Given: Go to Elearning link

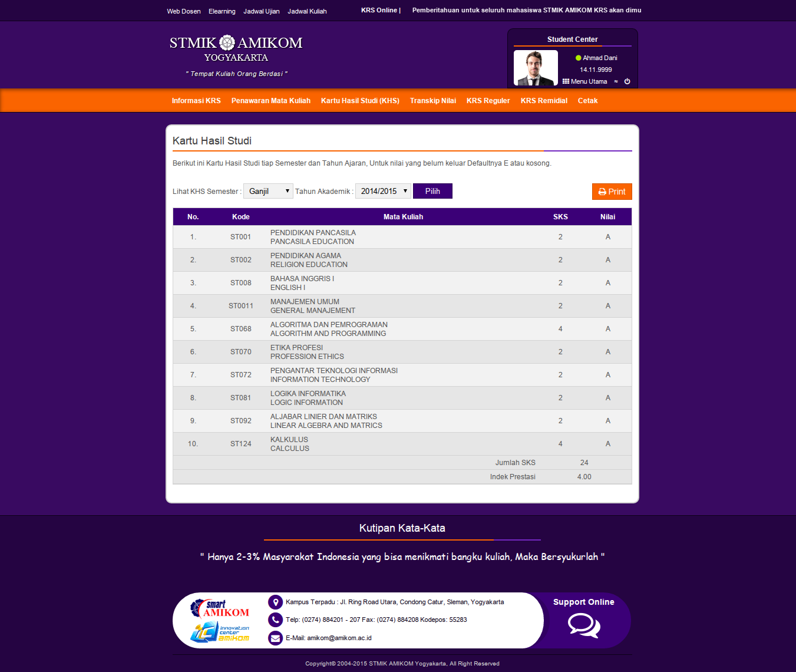Looking at the screenshot, I should [x=222, y=11].
